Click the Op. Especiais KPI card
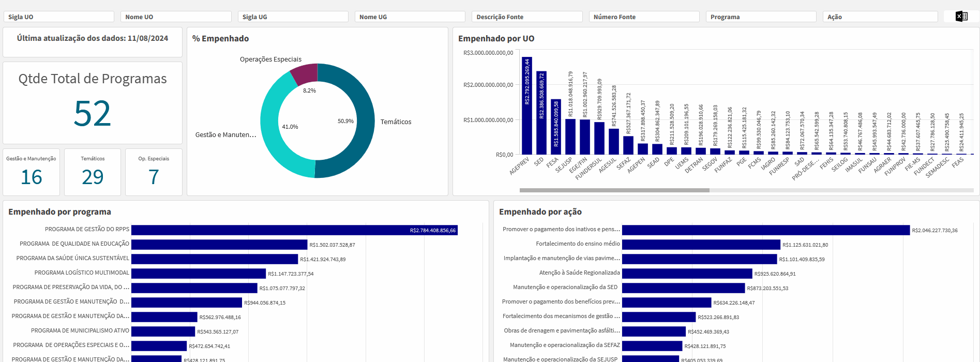This screenshot has width=980, height=362. (154, 172)
